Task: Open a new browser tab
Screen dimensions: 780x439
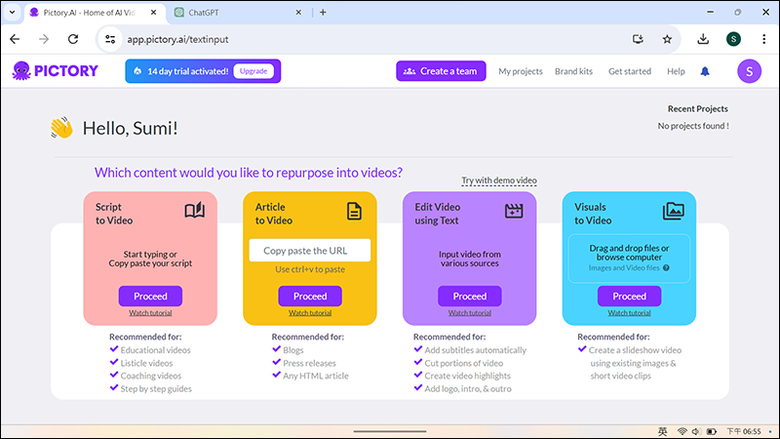Action: click(323, 12)
